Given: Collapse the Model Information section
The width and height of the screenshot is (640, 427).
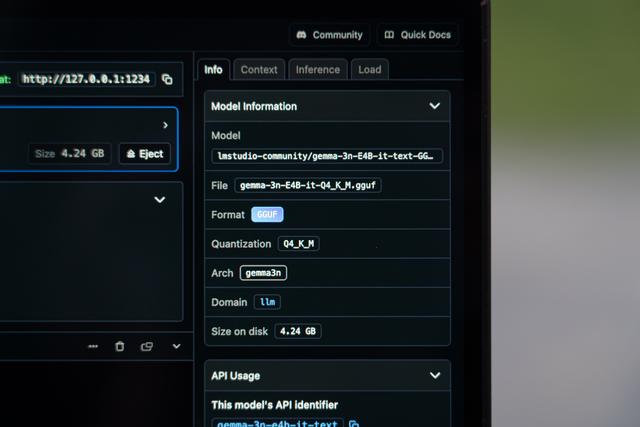Looking at the screenshot, I should [x=435, y=106].
